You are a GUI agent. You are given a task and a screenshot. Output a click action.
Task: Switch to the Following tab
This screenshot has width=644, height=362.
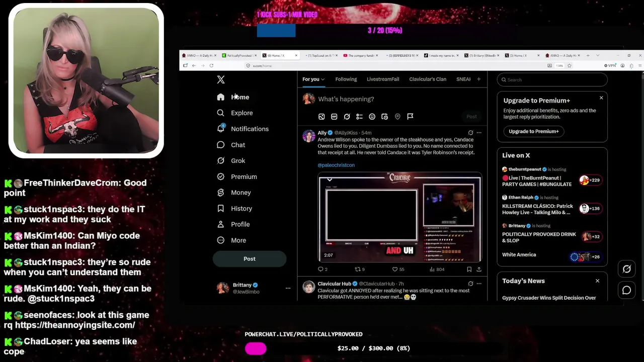pyautogui.click(x=346, y=79)
